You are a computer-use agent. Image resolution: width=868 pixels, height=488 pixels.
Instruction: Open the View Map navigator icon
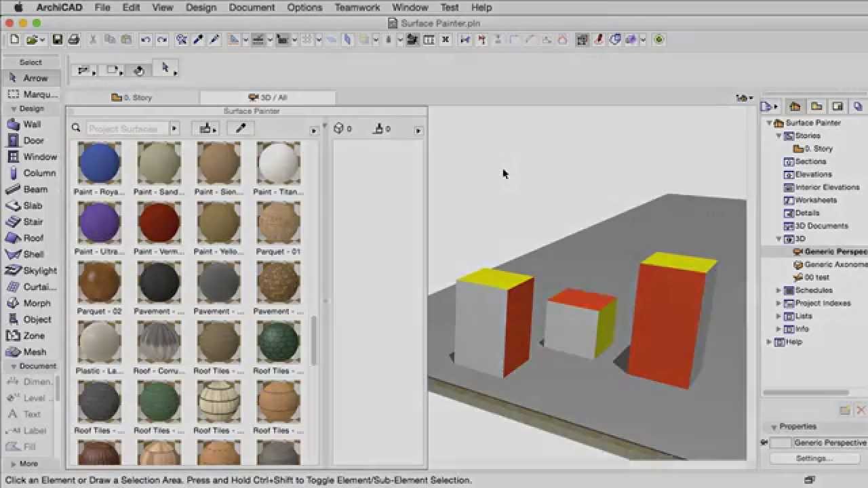pos(816,106)
